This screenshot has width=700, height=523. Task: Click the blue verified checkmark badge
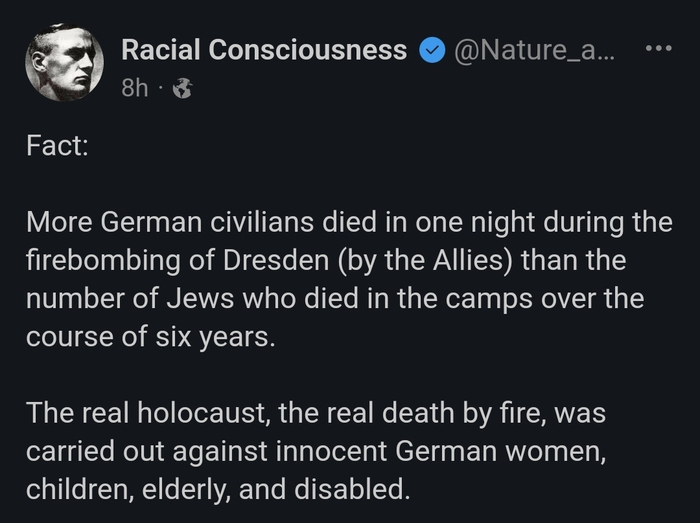coord(430,50)
